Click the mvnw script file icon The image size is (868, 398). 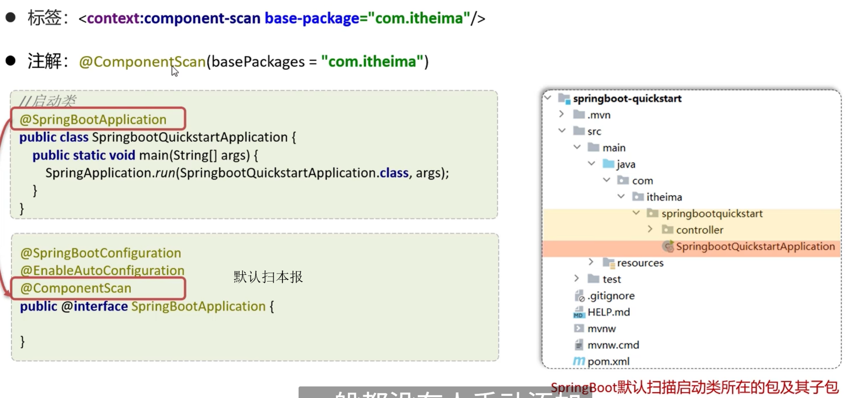click(x=579, y=329)
